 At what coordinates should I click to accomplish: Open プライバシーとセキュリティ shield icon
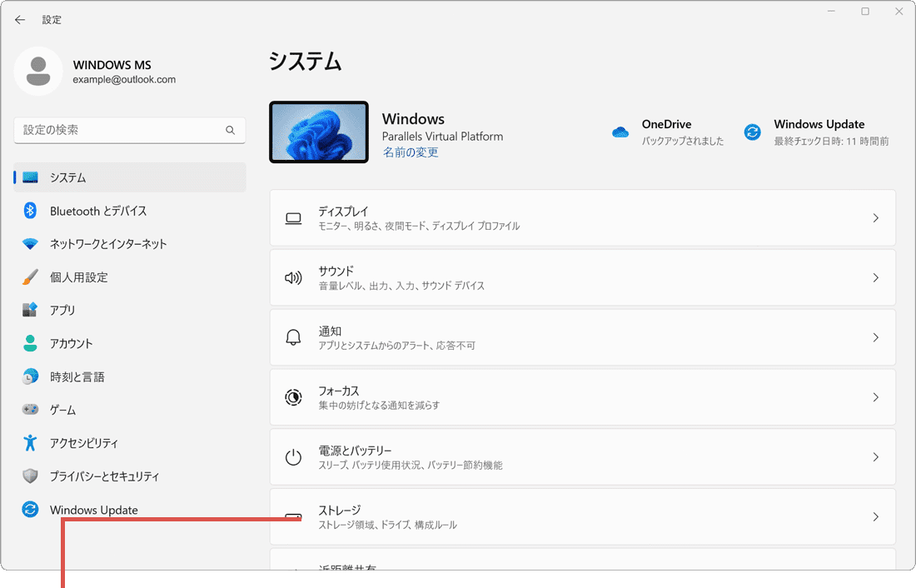[x=31, y=476]
